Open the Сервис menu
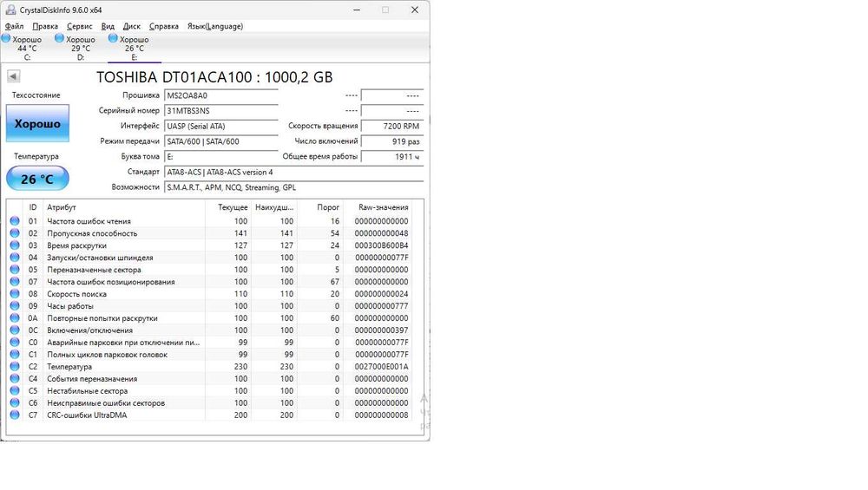The image size is (868, 490). point(79,26)
